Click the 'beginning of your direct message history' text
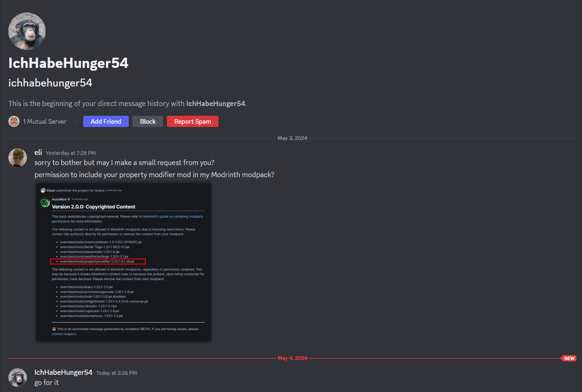Viewport: 582px width, 392px height. point(127,103)
